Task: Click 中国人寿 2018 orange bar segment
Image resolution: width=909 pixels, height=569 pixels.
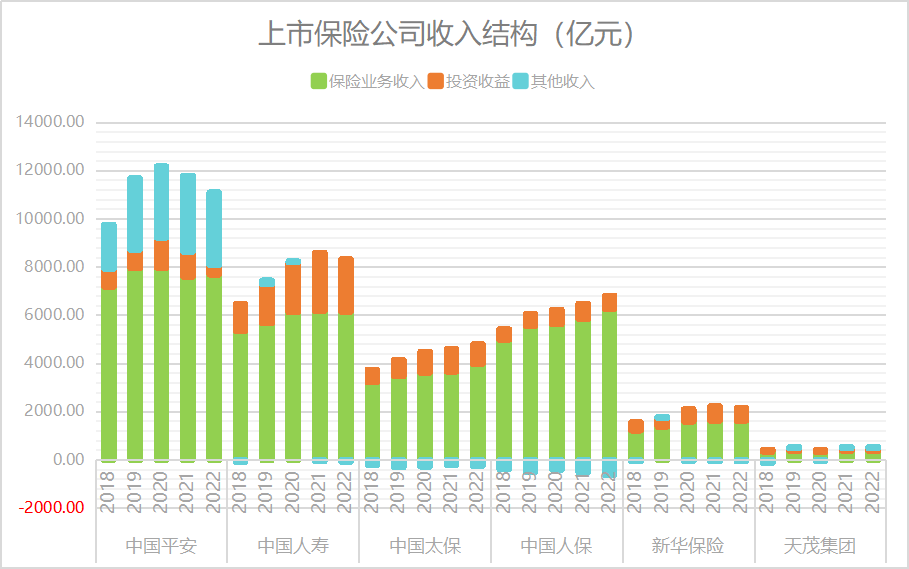Action: coord(241,318)
